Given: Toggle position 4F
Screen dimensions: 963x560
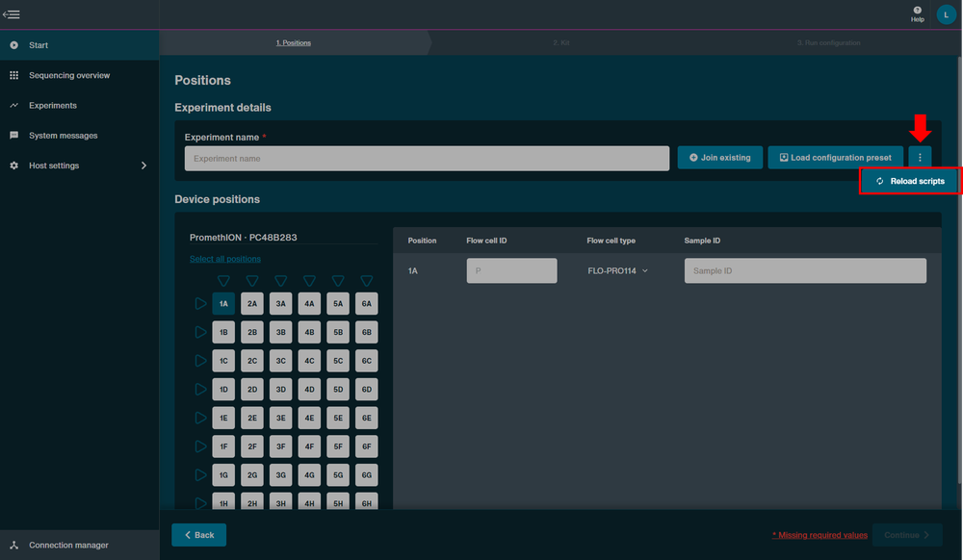Looking at the screenshot, I should 309,446.
